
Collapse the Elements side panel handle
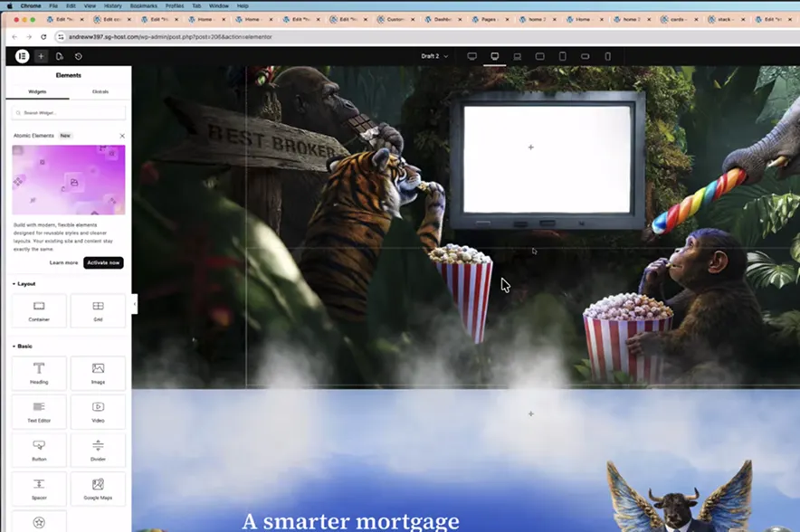(134, 305)
